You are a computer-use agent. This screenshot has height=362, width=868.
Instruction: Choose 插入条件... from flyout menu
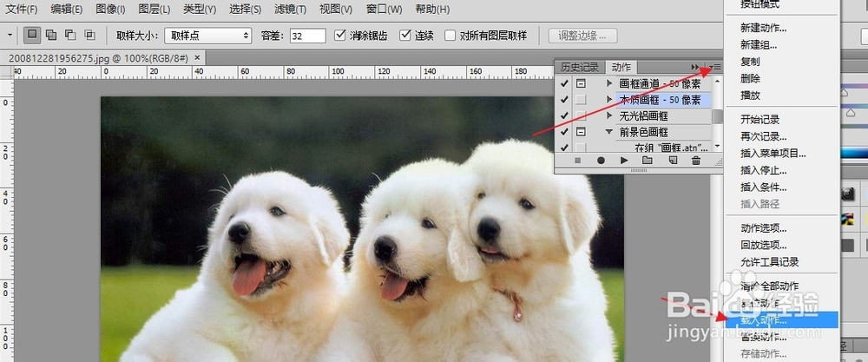(x=763, y=188)
